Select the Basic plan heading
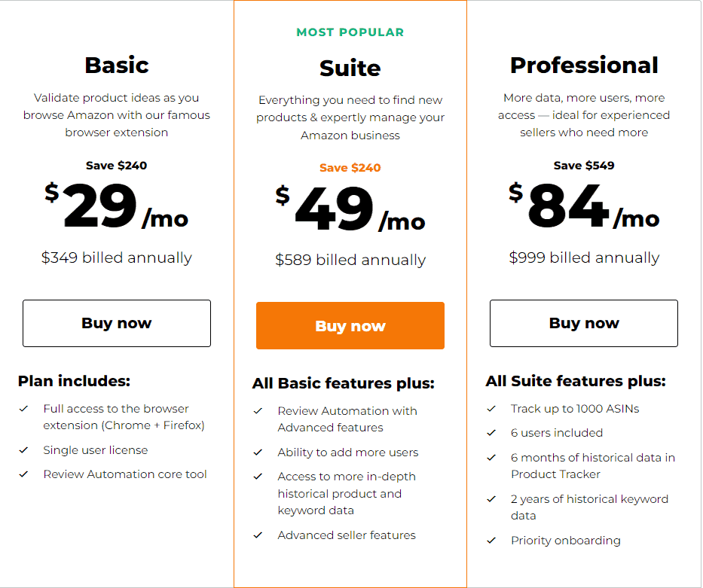This screenshot has height=588, width=703. click(x=117, y=66)
